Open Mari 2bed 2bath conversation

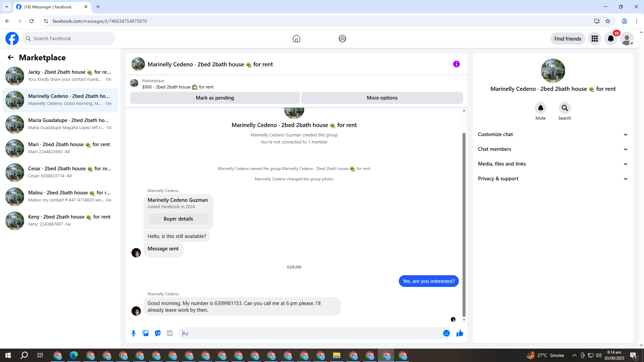click(60, 148)
